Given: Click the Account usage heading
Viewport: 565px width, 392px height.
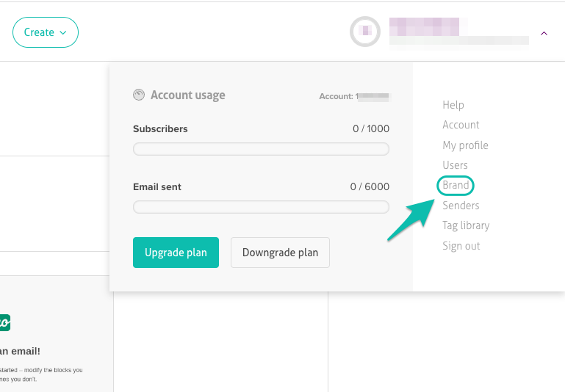Looking at the screenshot, I should point(187,95).
